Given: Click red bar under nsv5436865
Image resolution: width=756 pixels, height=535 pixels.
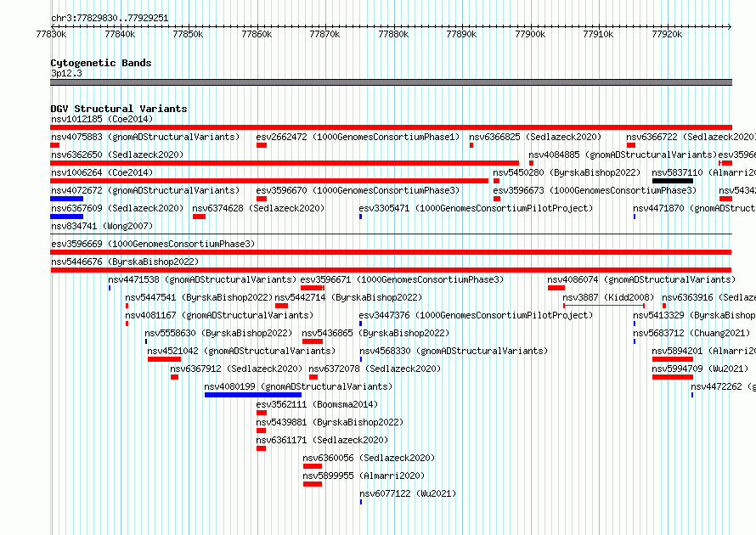Looking at the screenshot, I should (313, 341).
